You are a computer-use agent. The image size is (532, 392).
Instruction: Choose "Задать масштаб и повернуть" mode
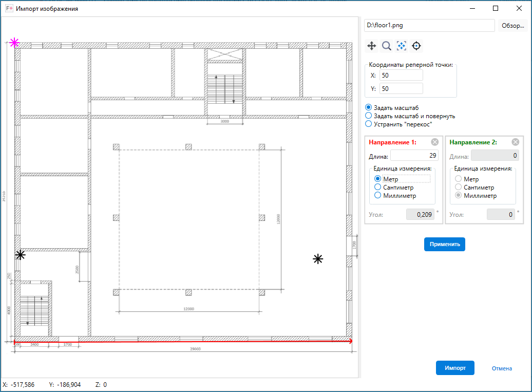410,116
